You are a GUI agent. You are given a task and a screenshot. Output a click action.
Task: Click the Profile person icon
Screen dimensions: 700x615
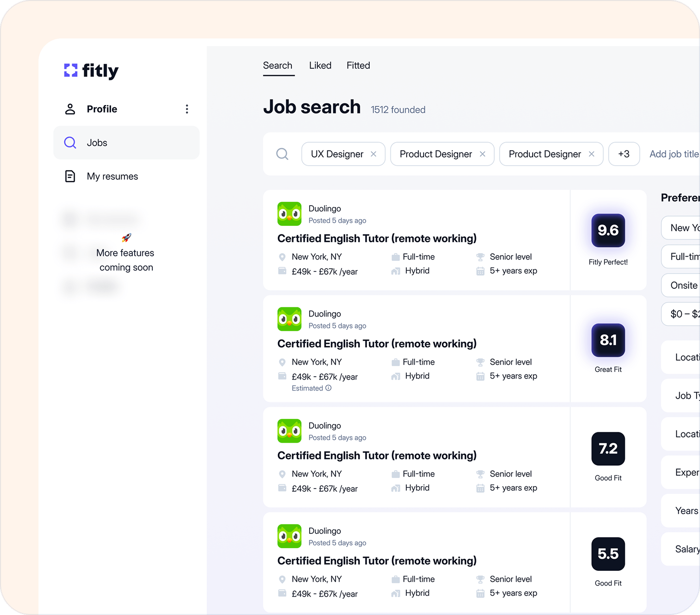click(x=70, y=109)
